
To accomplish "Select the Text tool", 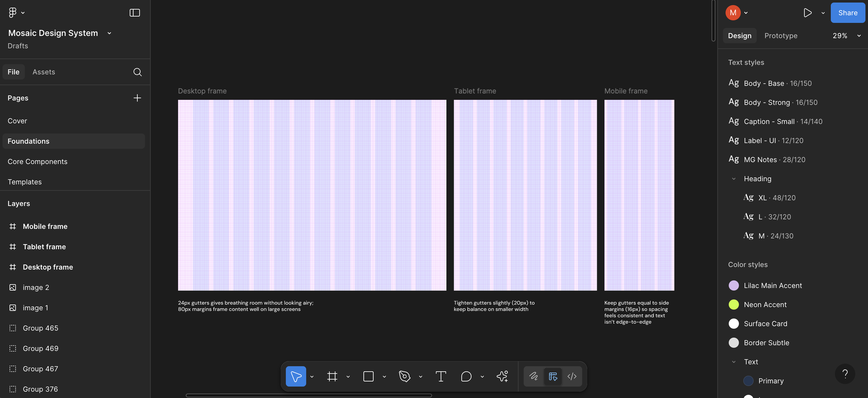I will pos(440,376).
